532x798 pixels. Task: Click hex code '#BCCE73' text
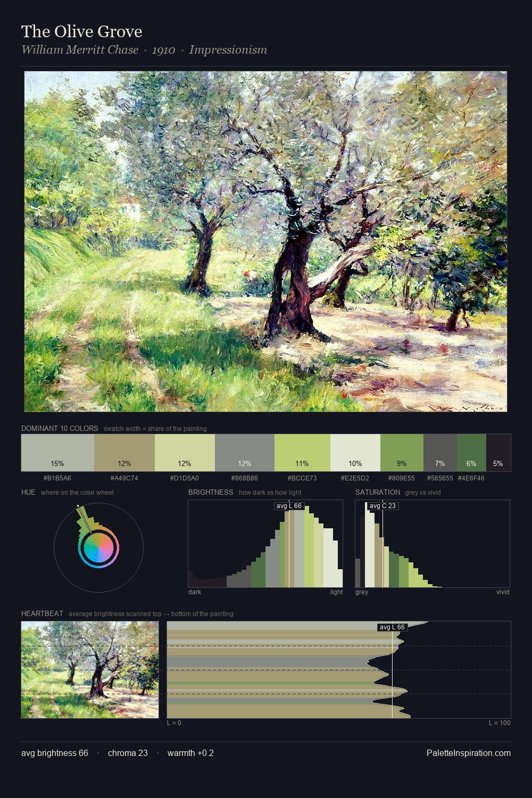click(x=302, y=478)
